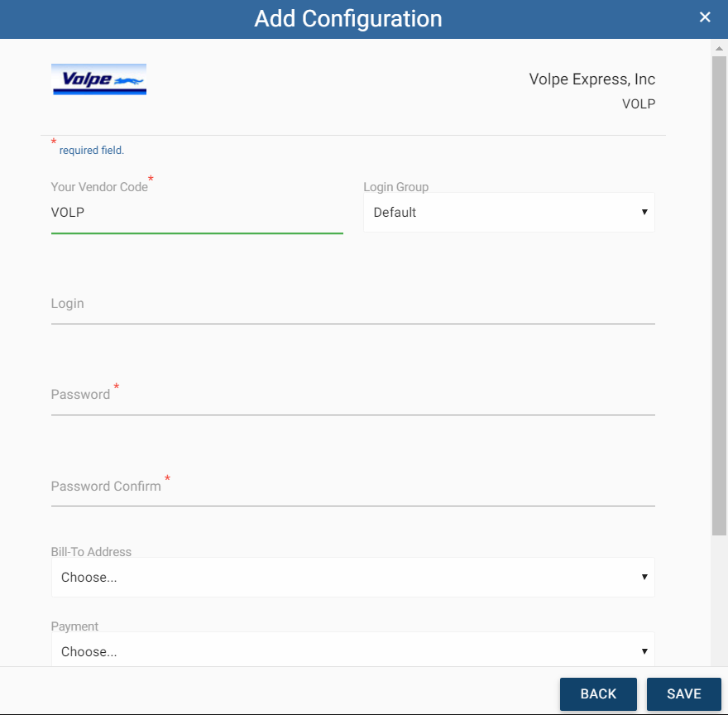Click the VOLP code under company name
Viewport: 728px width, 715px height.
pyautogui.click(x=639, y=103)
